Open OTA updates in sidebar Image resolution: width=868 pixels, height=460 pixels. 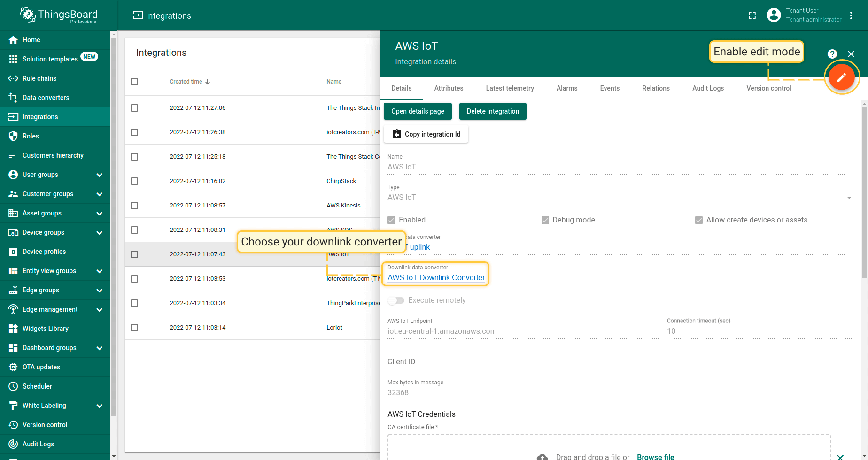[x=41, y=367]
